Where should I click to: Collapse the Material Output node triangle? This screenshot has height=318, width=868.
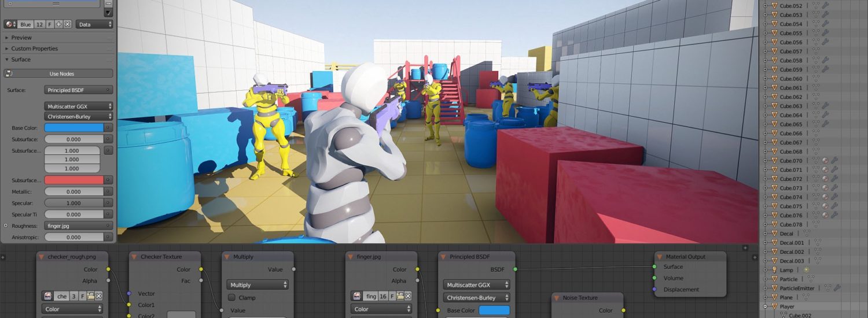click(x=660, y=257)
